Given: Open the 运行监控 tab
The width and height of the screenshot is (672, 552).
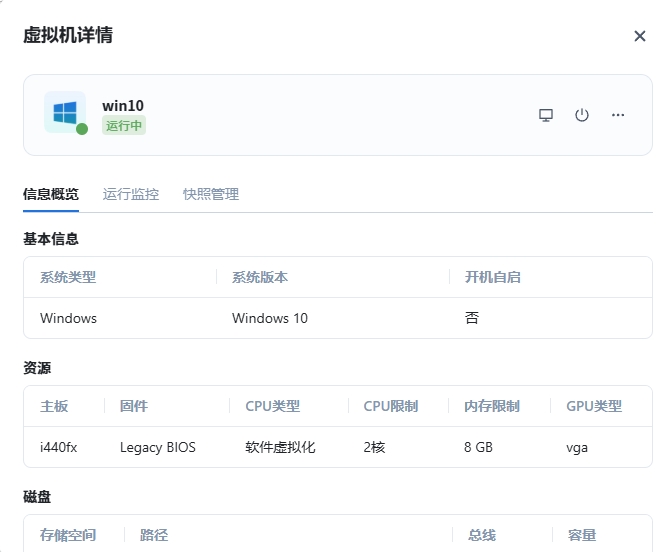Looking at the screenshot, I should (x=131, y=194).
